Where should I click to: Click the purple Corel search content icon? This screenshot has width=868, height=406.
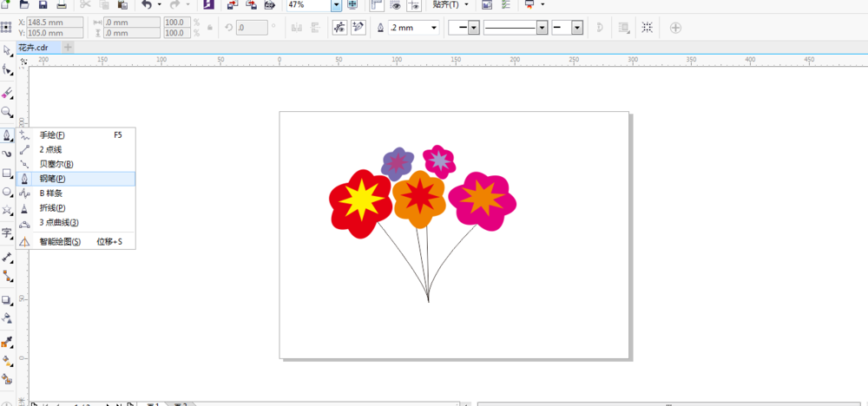pyautogui.click(x=208, y=4)
